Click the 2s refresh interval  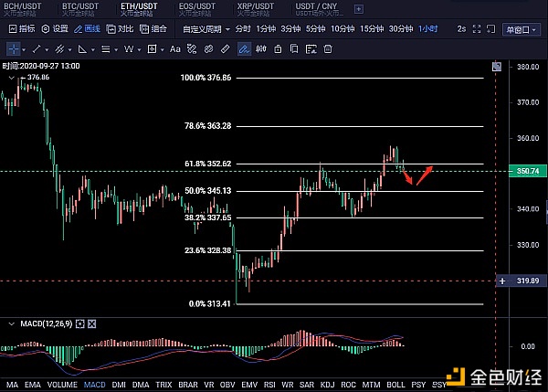tap(461, 28)
